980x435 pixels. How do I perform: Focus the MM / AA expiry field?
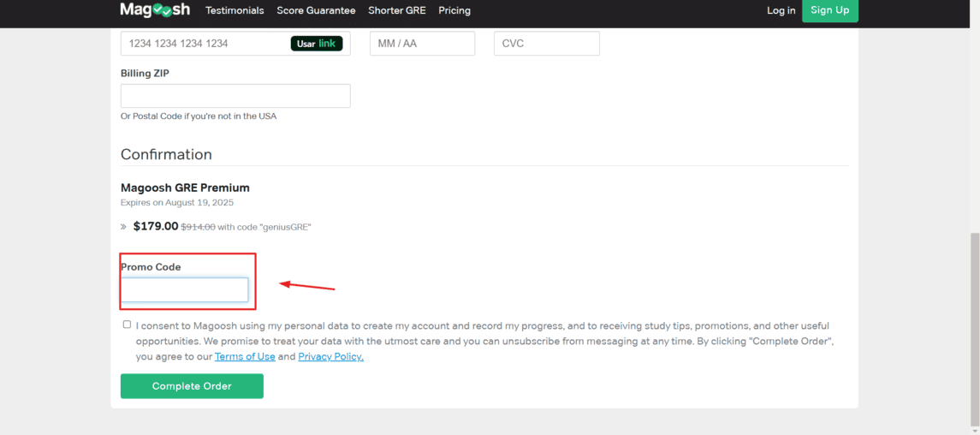point(423,44)
